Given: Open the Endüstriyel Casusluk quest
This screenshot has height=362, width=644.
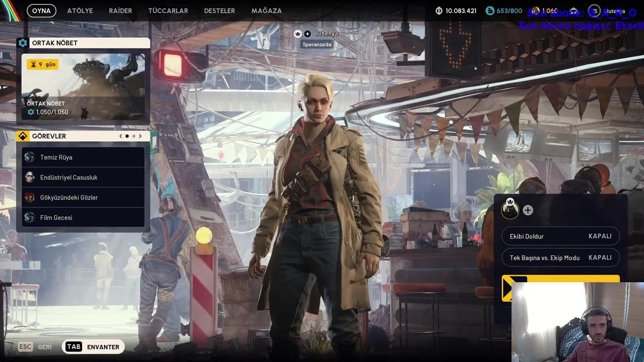Looking at the screenshot, I should (83, 177).
